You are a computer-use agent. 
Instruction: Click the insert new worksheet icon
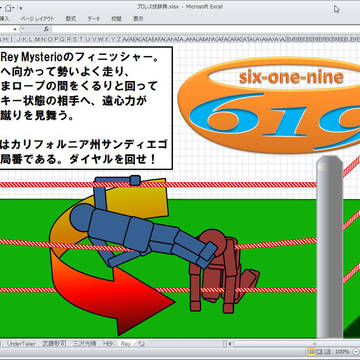[141, 343]
